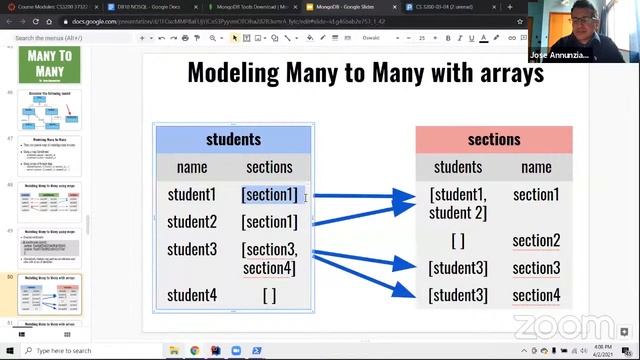
Task: Open the border weight menu
Action: pyautogui.click(x=335, y=38)
